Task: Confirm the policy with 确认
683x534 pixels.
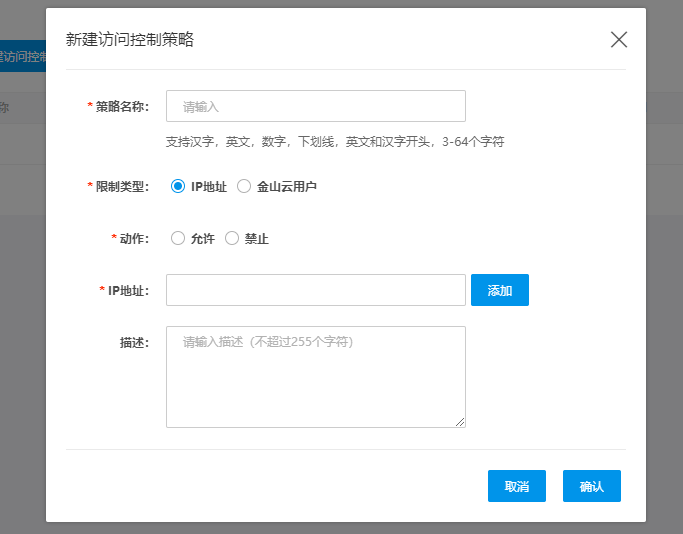Action: (x=591, y=486)
